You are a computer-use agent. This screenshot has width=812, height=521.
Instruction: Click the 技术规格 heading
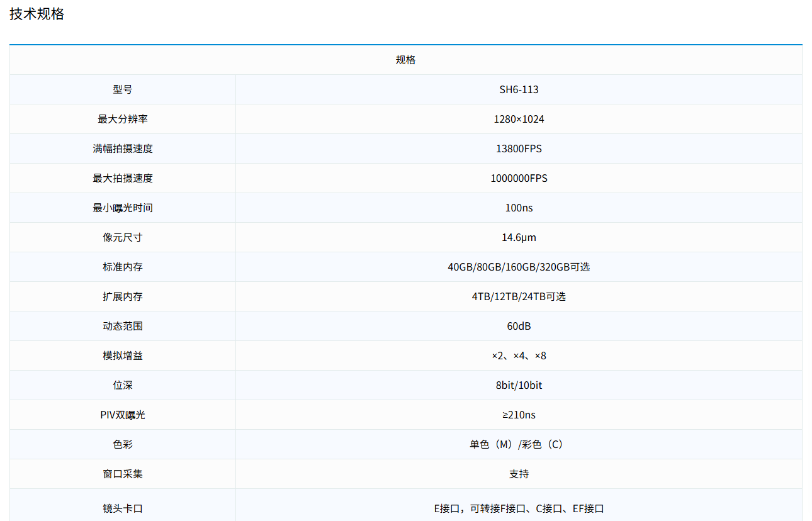click(37, 14)
